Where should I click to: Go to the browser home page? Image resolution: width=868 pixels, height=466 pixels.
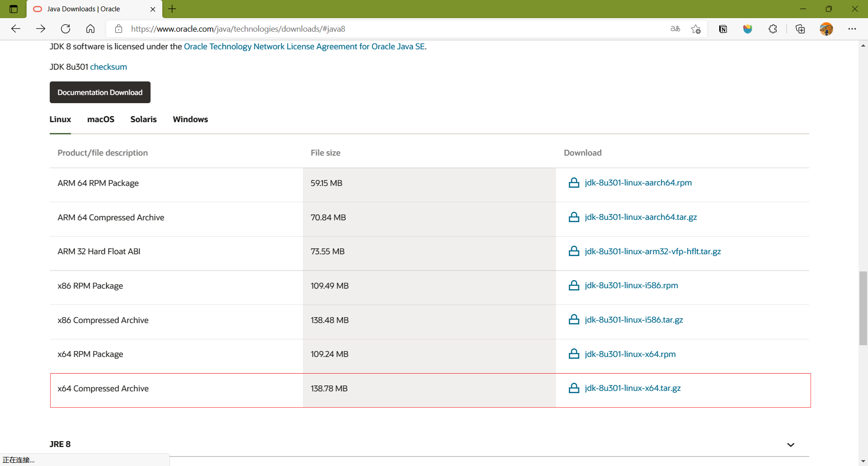click(90, 29)
